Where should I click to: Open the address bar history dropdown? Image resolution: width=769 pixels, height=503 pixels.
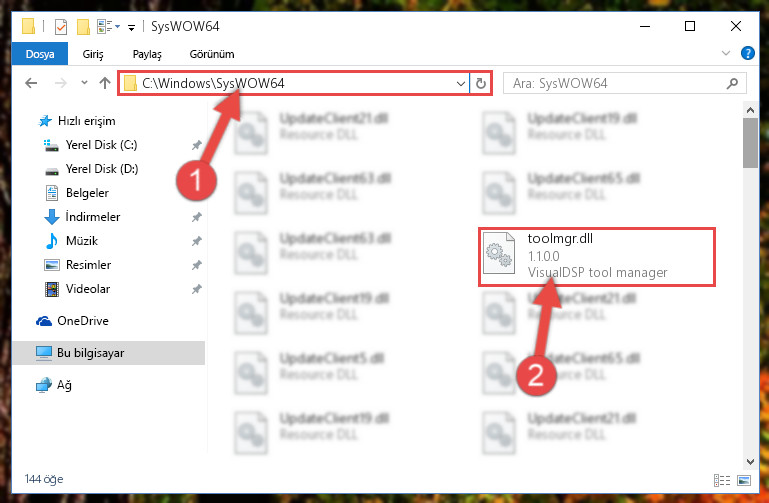(461, 83)
